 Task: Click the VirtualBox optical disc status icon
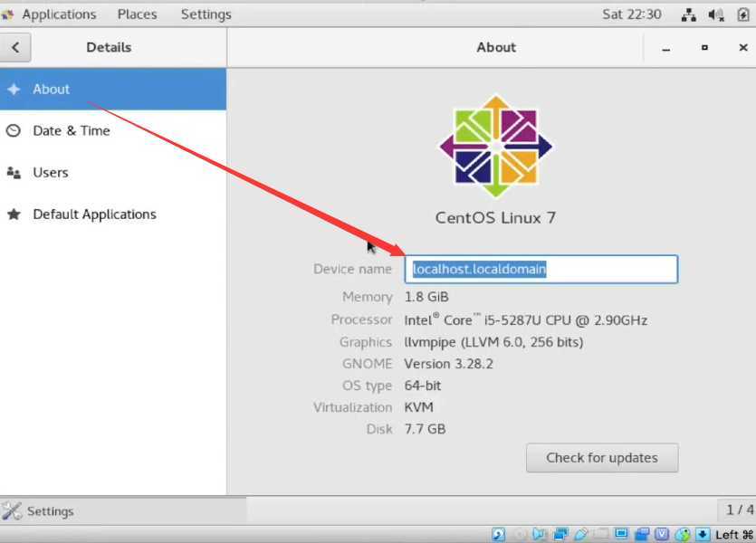(x=520, y=534)
